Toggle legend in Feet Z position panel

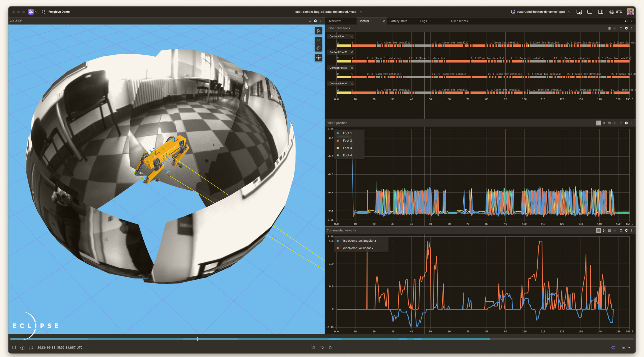tap(598, 123)
